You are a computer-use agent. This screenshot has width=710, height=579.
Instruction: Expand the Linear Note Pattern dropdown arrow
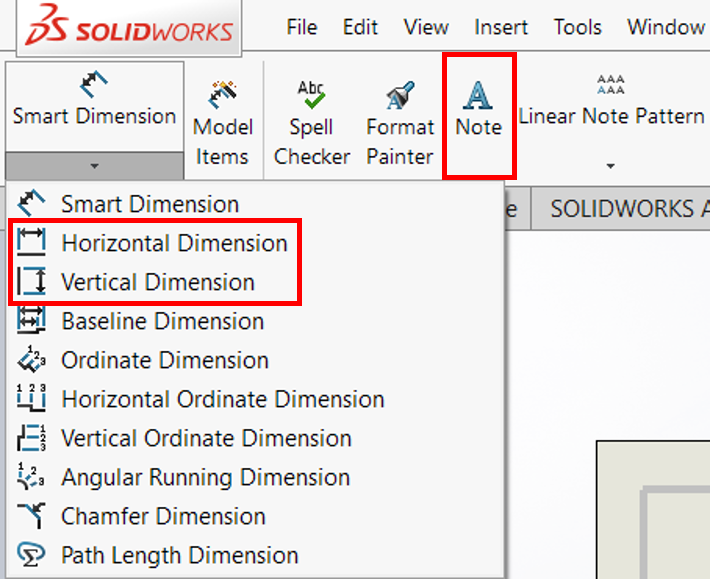[x=610, y=166]
